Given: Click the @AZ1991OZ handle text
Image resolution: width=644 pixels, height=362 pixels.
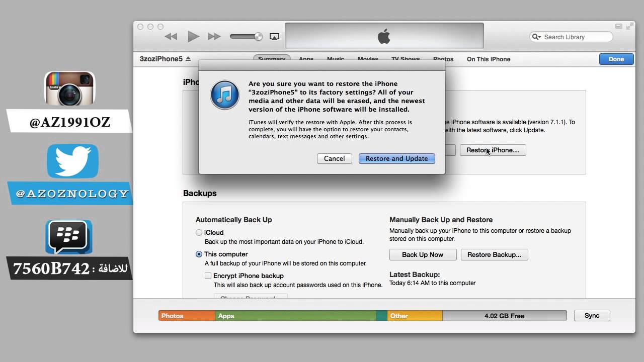Looking at the screenshot, I should 70,123.
